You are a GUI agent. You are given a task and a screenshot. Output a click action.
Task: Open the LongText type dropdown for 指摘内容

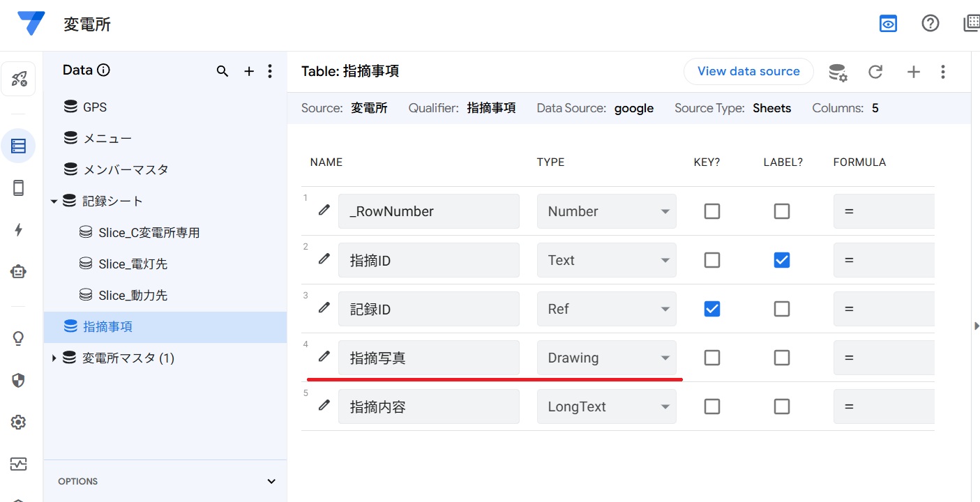click(606, 406)
